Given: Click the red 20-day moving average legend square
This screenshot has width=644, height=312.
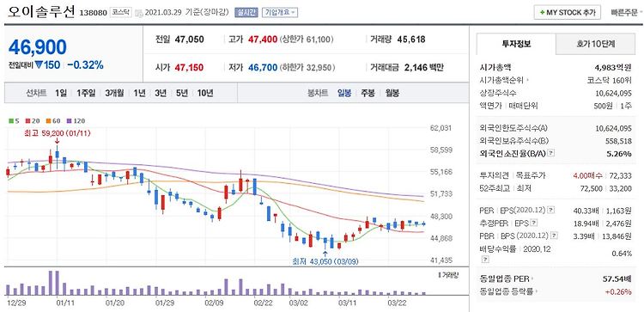Looking at the screenshot, I should 28,121.
